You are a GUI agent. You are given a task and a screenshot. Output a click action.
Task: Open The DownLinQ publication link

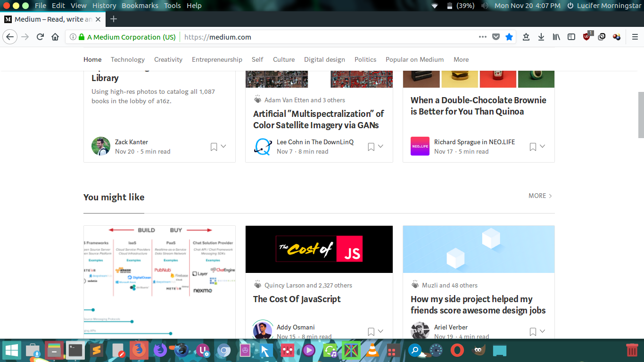coord(332,142)
